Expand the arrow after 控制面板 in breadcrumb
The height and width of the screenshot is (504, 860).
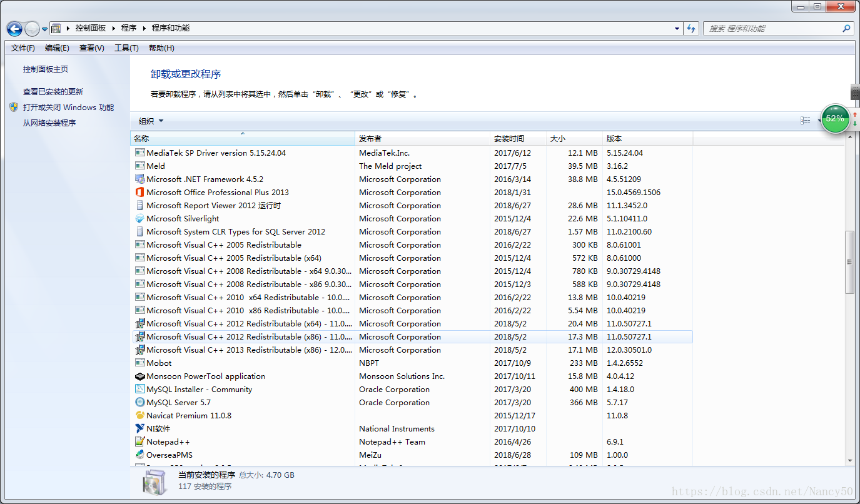click(113, 28)
